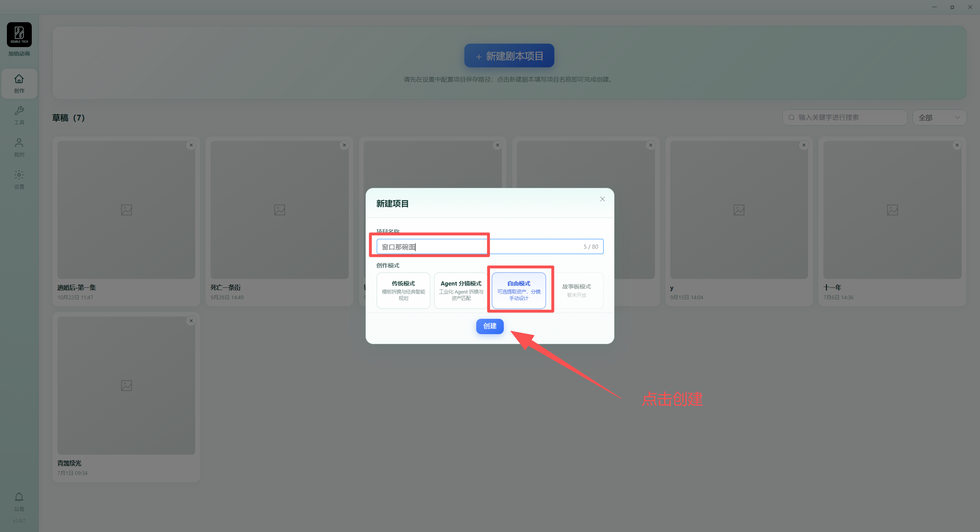Delete the 逃婚后-第一集 draft card

click(x=191, y=145)
